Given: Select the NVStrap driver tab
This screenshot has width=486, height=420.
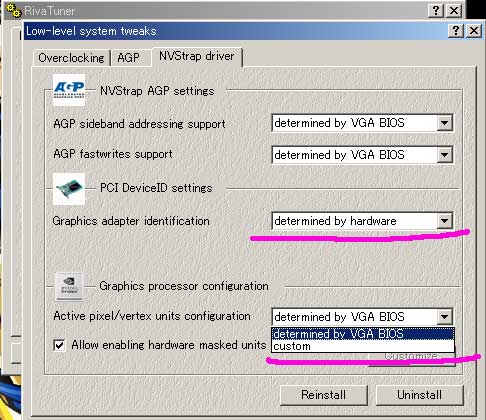Looking at the screenshot, I should 197,56.
